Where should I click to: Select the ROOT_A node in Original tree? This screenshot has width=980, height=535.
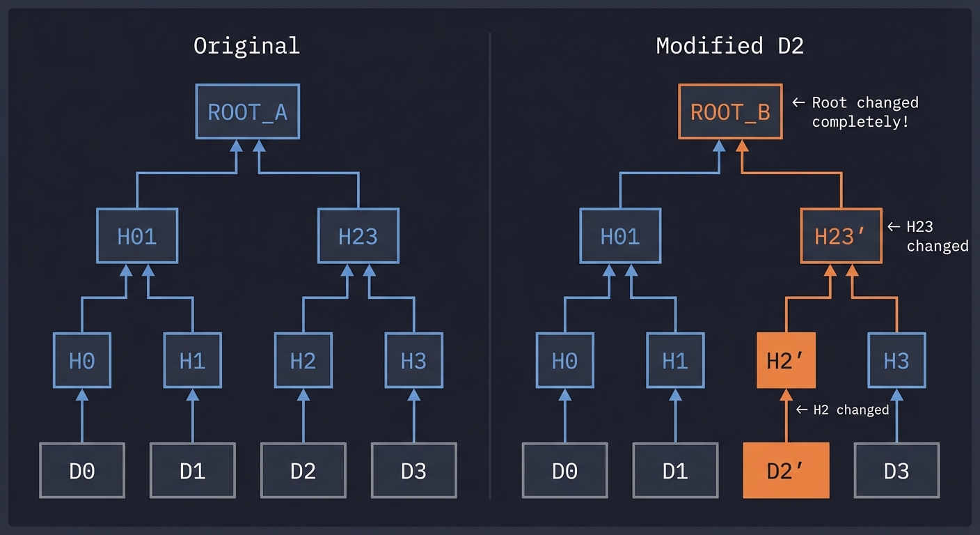point(247,111)
